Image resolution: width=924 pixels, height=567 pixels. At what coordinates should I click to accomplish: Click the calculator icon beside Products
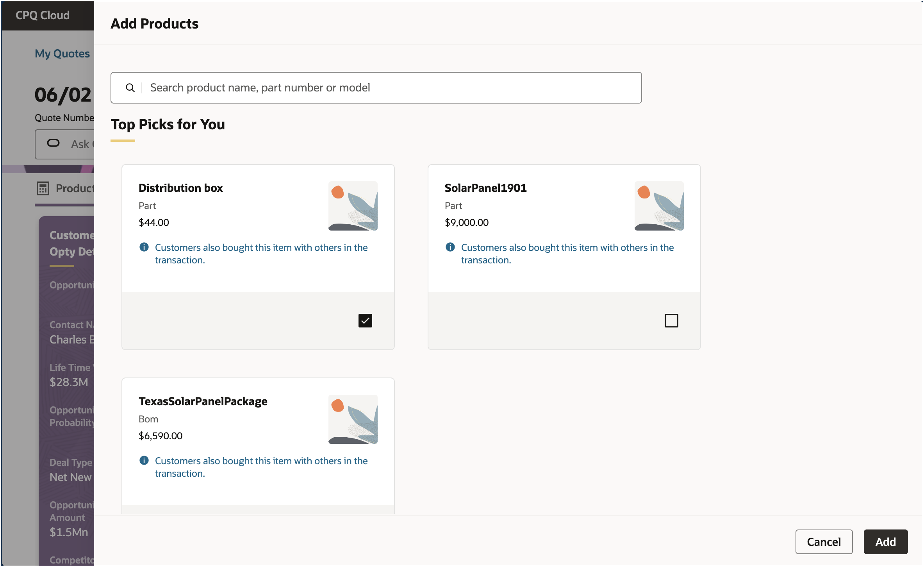click(43, 188)
